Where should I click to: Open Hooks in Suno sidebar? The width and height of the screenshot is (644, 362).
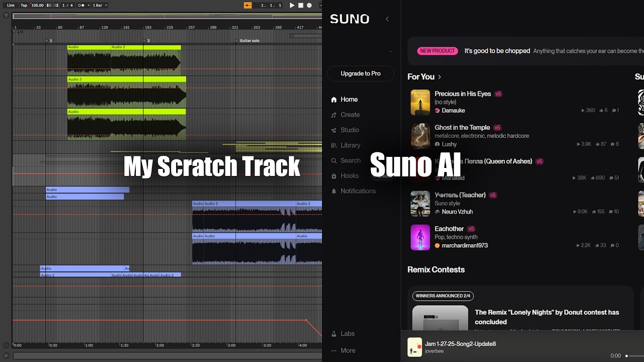point(345,175)
